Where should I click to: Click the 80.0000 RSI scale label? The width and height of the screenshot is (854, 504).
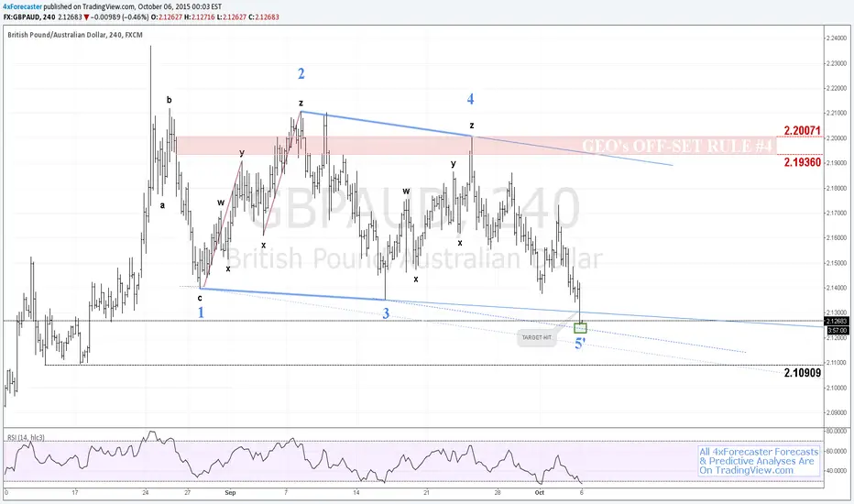click(838, 431)
